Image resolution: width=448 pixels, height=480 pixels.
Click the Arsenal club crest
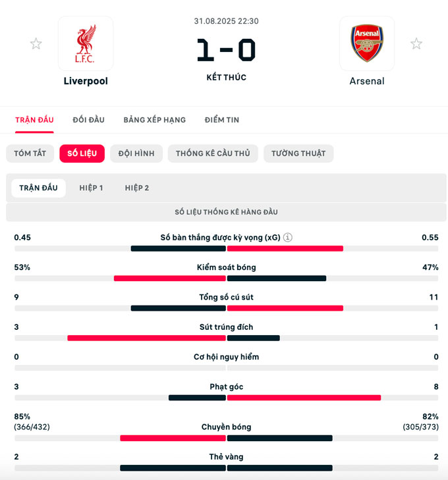367,43
